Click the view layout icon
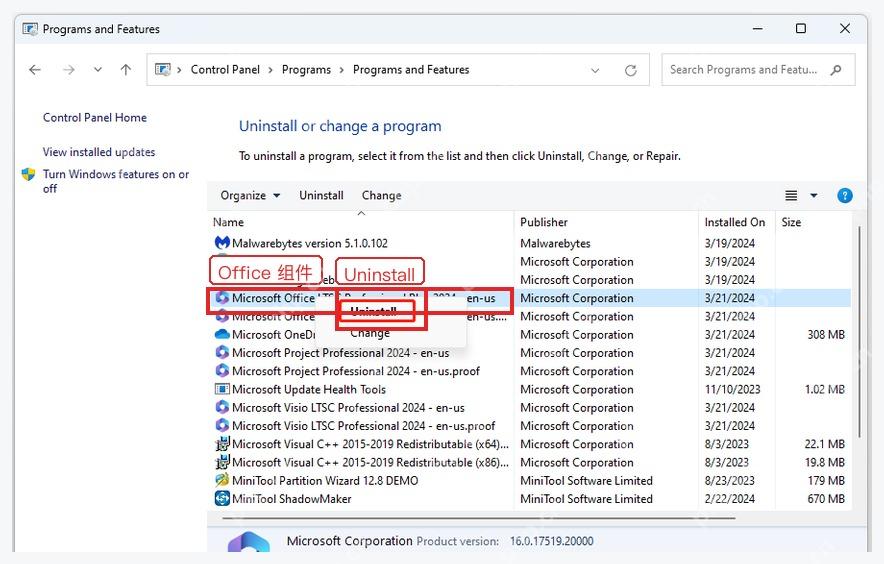This screenshot has width=884, height=564. coord(791,196)
